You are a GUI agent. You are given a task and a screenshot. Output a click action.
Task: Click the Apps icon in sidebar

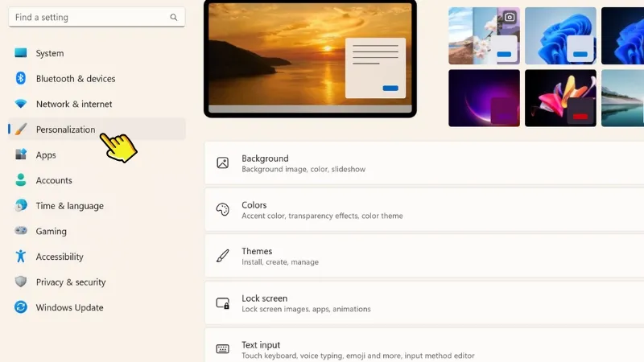[21, 155]
